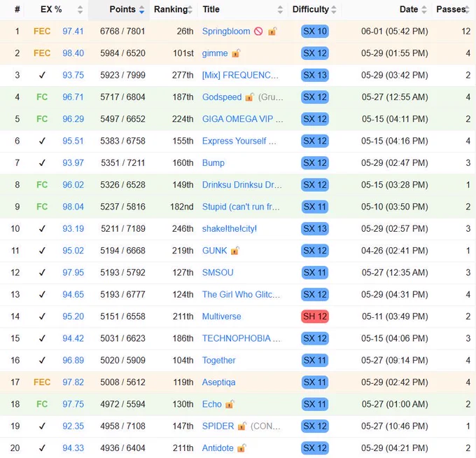Open the SMSOU song link
The image size is (476, 458).
click(x=218, y=272)
